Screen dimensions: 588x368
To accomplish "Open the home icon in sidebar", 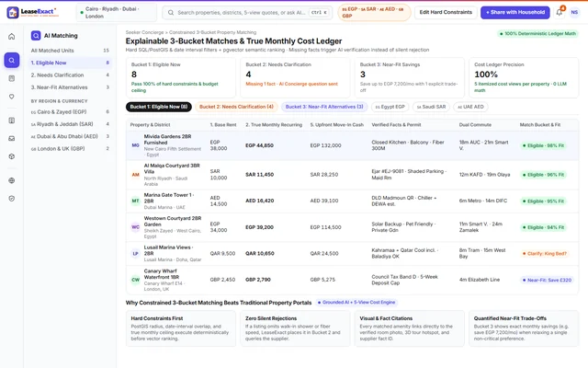I will point(12,37).
